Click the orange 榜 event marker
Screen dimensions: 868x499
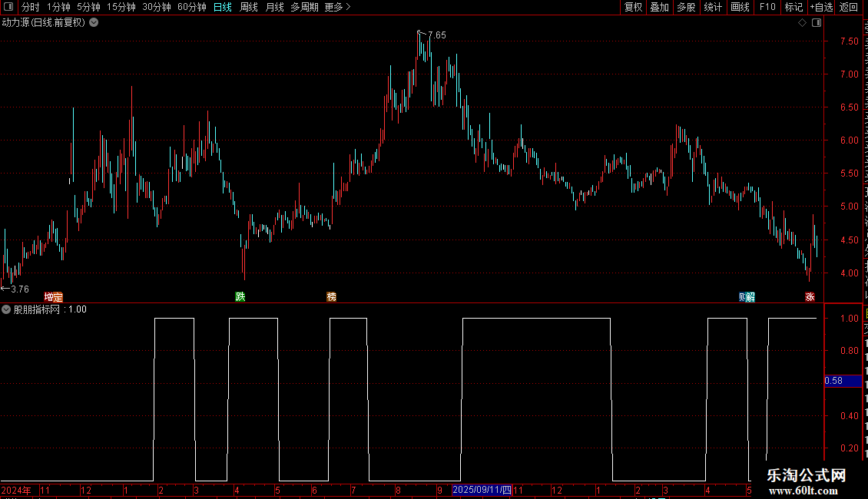332,297
